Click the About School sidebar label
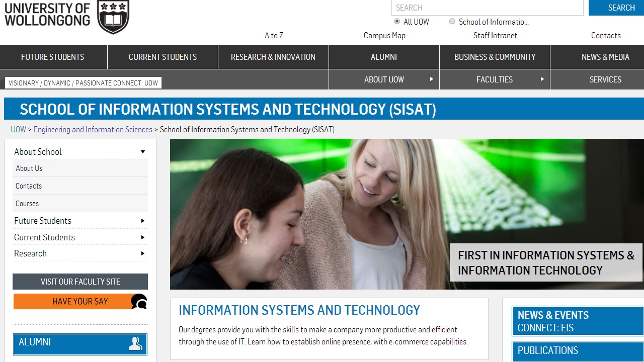This screenshot has height=362, width=644. [x=38, y=152]
